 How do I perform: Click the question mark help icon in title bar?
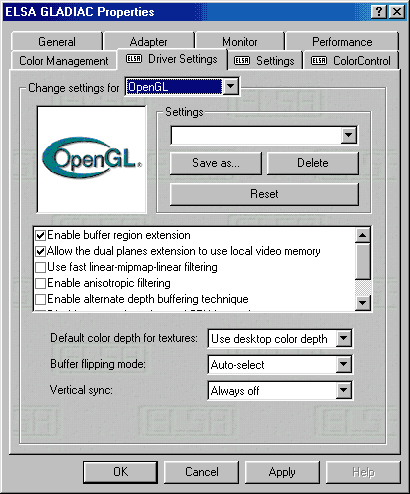coord(379,12)
